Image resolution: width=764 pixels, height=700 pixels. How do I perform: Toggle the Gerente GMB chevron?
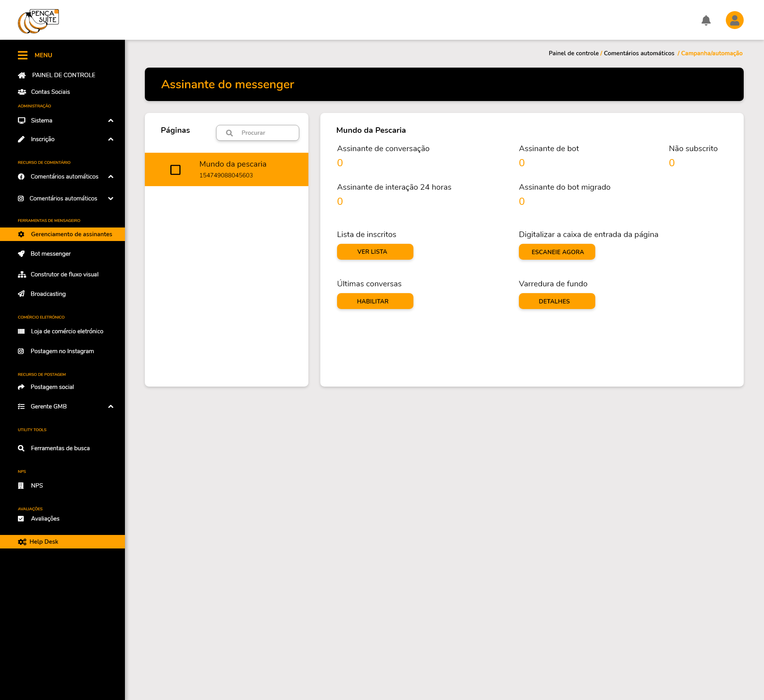(x=111, y=406)
